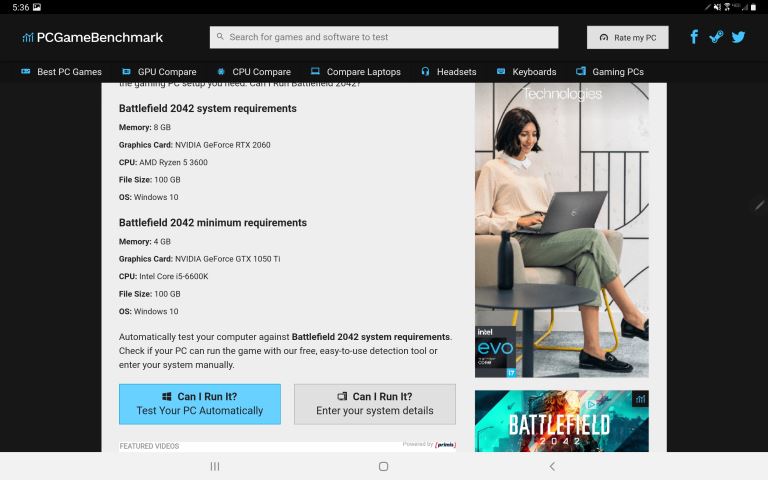This screenshot has width=768, height=480.
Task: Click Can I Run It Enter your system details
Action: click(375, 404)
